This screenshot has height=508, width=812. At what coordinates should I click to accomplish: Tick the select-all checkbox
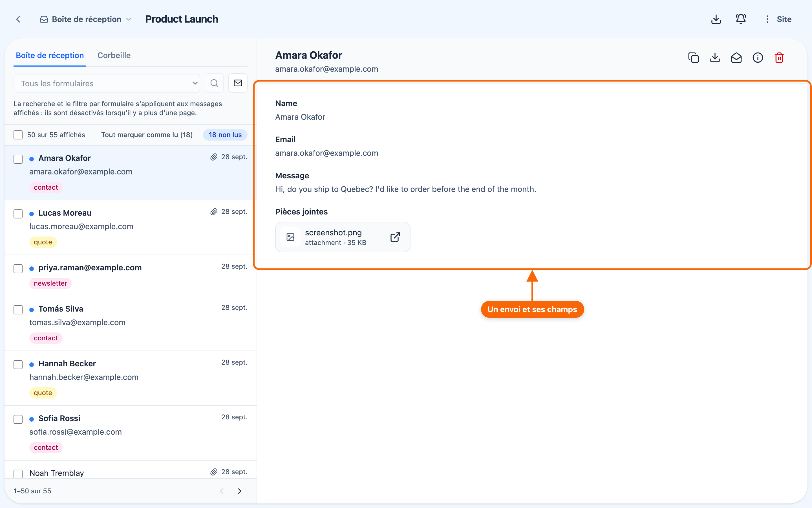point(18,135)
